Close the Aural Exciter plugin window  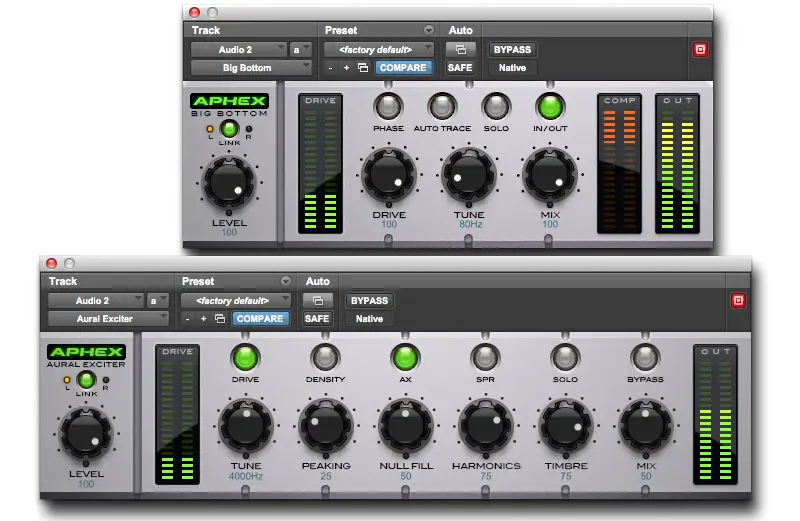click(x=52, y=263)
